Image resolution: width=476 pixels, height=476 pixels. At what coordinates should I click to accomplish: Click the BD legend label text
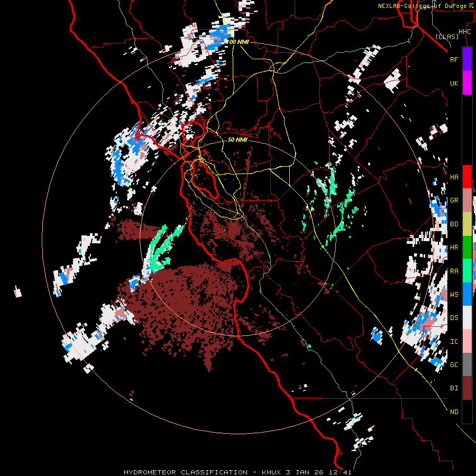[454, 224]
